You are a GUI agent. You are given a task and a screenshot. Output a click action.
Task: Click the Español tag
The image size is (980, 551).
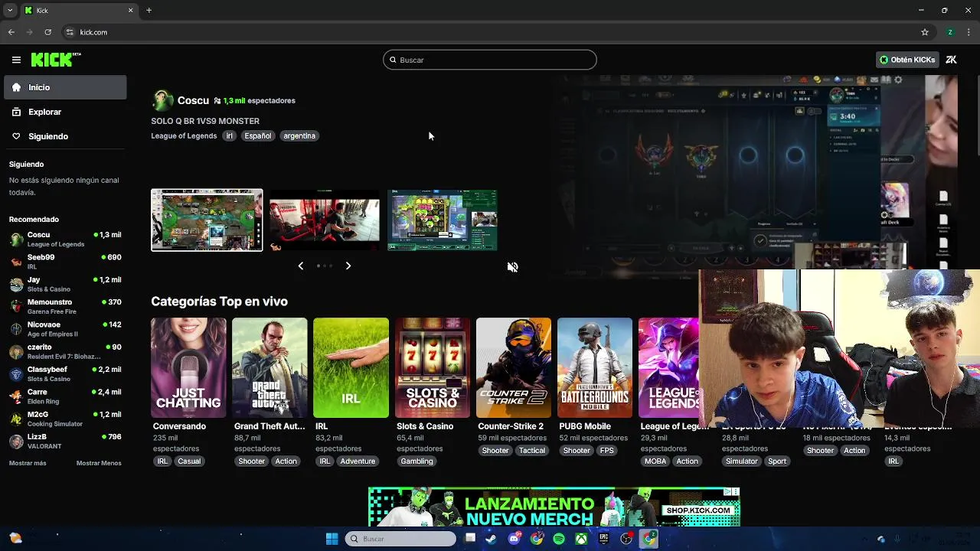(257, 135)
